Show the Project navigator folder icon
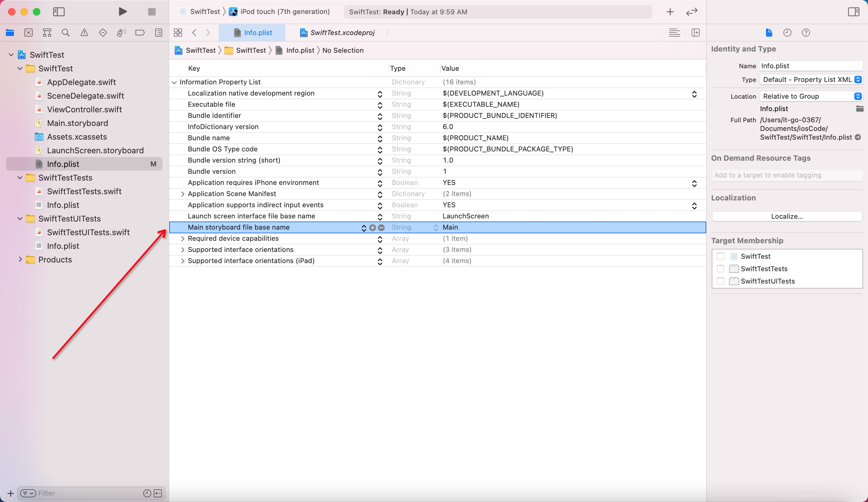The image size is (868, 502). [x=10, y=33]
